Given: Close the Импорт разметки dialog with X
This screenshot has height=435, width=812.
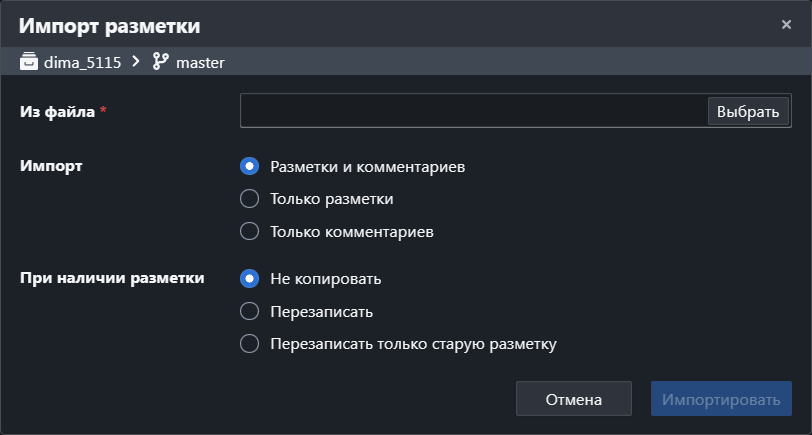Looking at the screenshot, I should click(786, 24).
